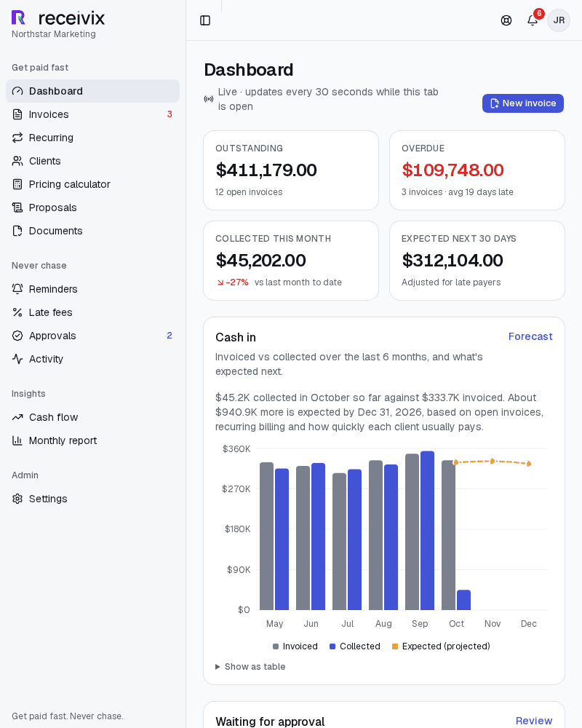Viewport: 582px width, 728px height.
Task: Click the Invoices document icon
Action: pos(17,114)
